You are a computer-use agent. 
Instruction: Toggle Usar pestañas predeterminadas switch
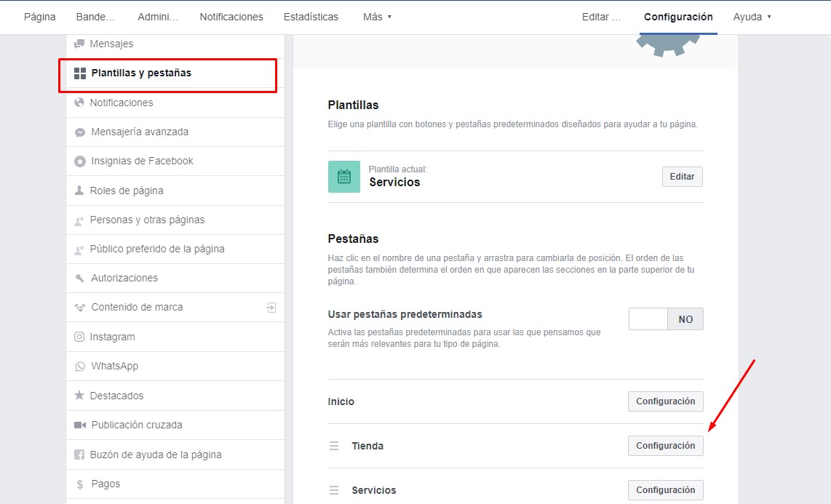(x=666, y=319)
